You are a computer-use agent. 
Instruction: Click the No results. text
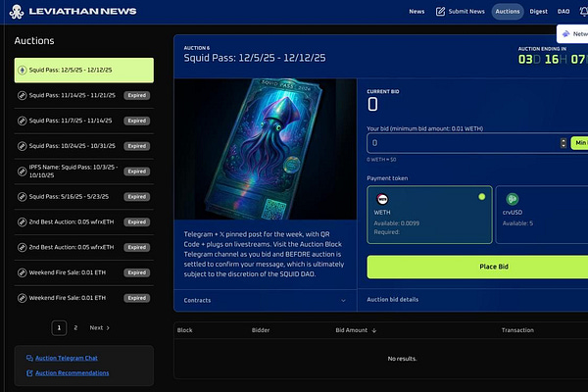click(x=402, y=359)
